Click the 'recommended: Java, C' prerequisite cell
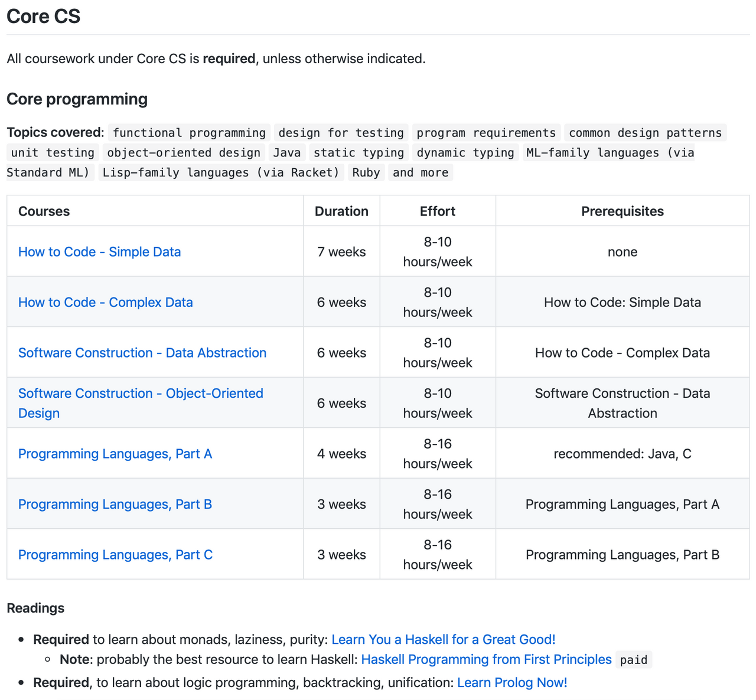 tap(622, 454)
